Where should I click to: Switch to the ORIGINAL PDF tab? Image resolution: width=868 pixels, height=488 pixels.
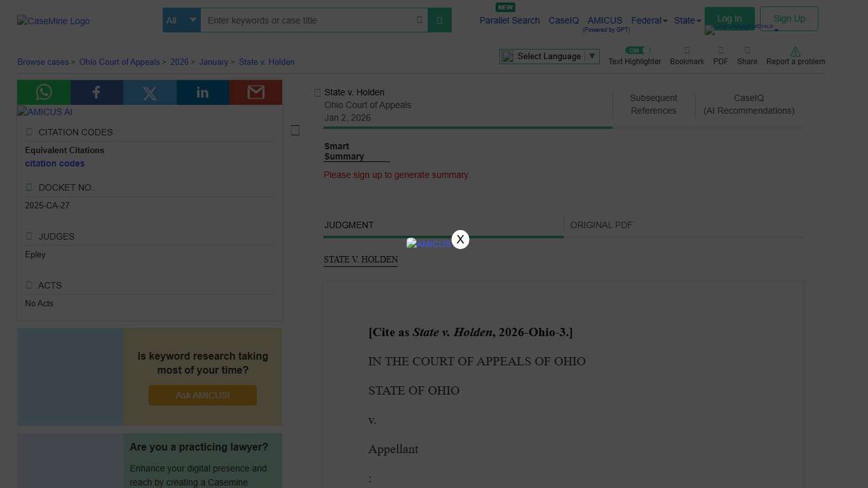pos(601,225)
